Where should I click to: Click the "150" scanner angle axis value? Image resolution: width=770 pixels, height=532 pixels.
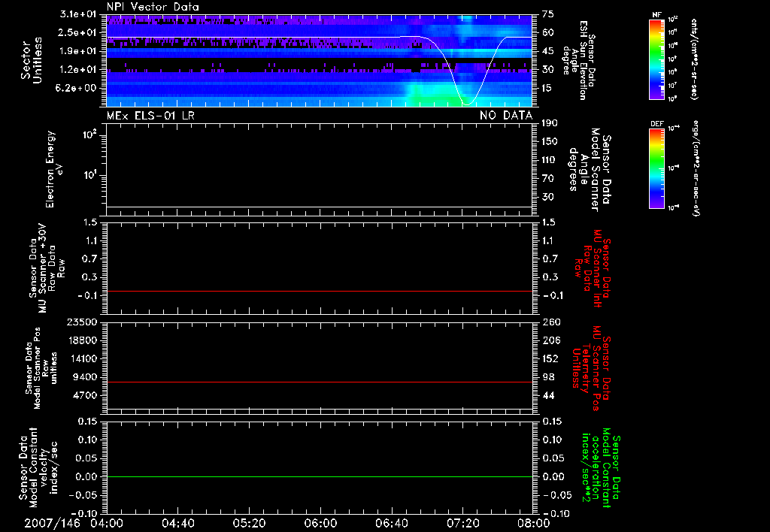[x=550, y=141]
